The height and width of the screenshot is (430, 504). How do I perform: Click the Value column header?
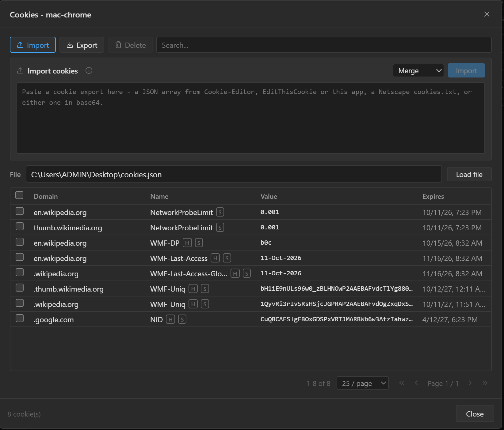(x=269, y=196)
